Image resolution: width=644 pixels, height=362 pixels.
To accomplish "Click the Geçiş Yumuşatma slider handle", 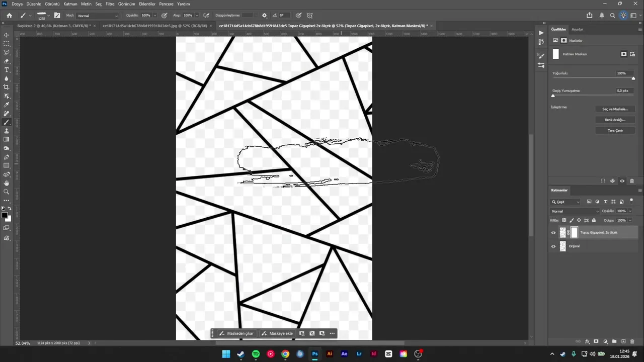I will [553, 96].
